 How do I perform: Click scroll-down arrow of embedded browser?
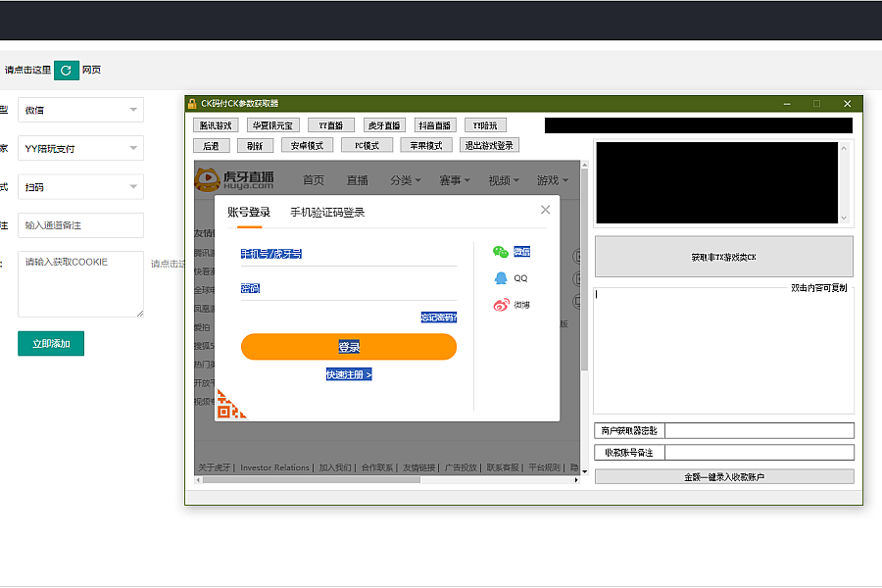[x=584, y=471]
